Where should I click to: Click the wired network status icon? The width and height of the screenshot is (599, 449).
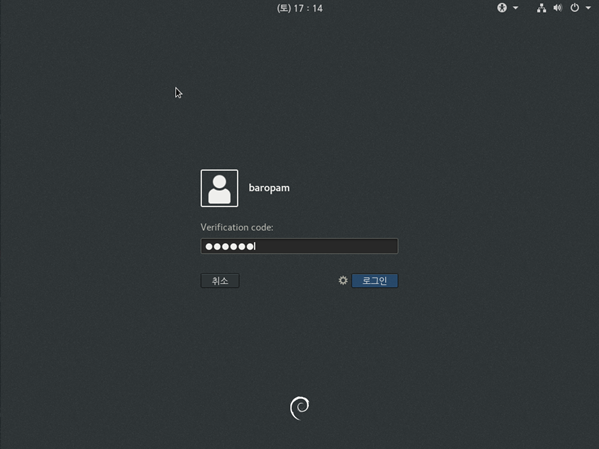pos(541,8)
